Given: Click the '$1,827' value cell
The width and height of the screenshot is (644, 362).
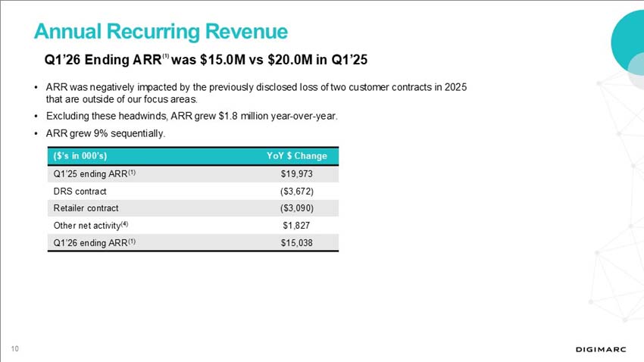Looking at the screenshot, I should pyautogui.click(x=296, y=226).
